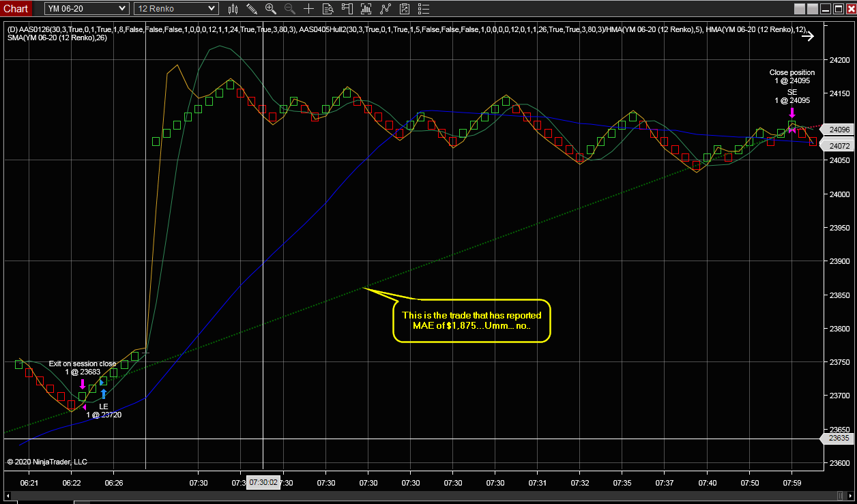Viewport: 857px width, 504px height.
Task: Click the magenta SE arrow marker
Action: (x=791, y=113)
